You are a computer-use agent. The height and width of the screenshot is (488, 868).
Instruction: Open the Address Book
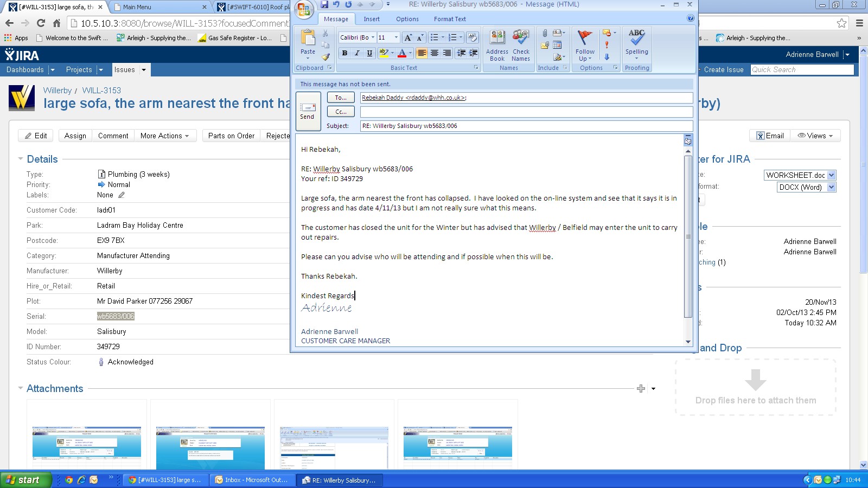pos(497,46)
